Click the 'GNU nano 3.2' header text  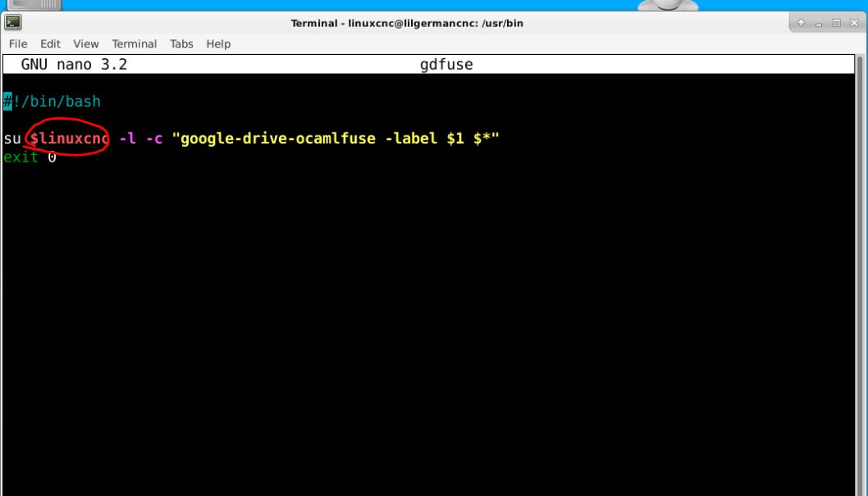[x=74, y=64]
